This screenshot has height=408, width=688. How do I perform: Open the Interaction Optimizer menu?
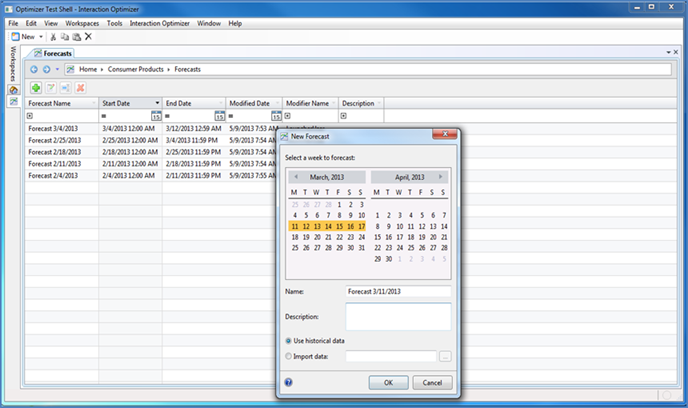coord(159,22)
